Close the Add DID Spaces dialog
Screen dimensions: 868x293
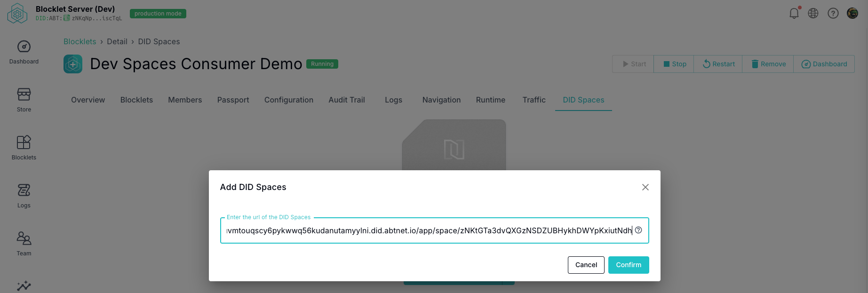[645, 187]
